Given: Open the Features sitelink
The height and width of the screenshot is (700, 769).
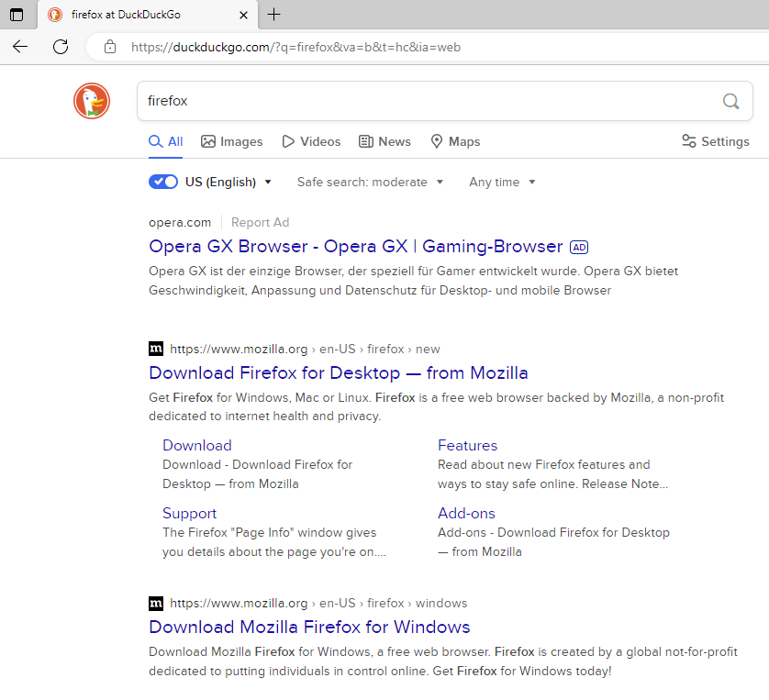Looking at the screenshot, I should point(467,445).
